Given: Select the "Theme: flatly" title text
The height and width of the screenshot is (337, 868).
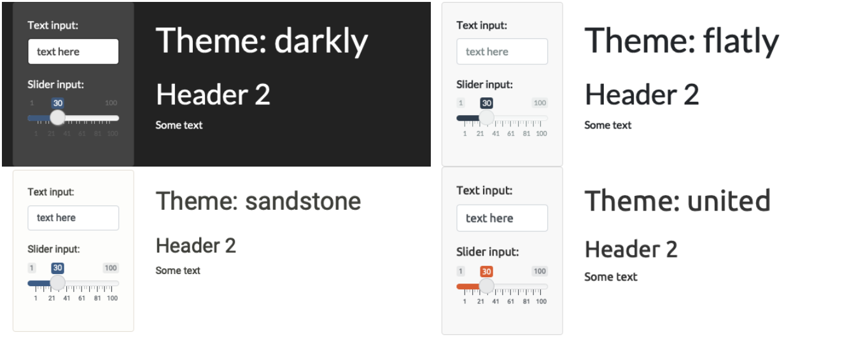Looking at the screenshot, I should pos(682,41).
